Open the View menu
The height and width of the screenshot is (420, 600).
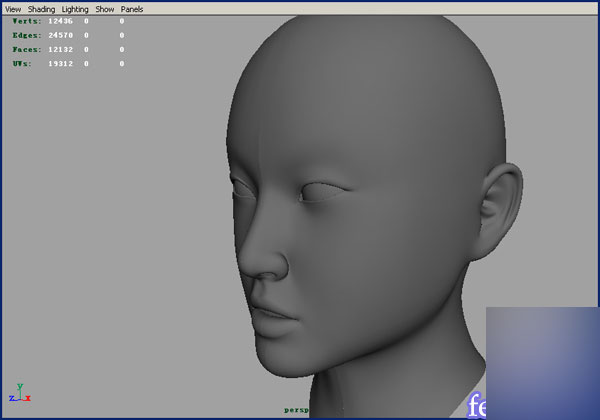coord(13,9)
